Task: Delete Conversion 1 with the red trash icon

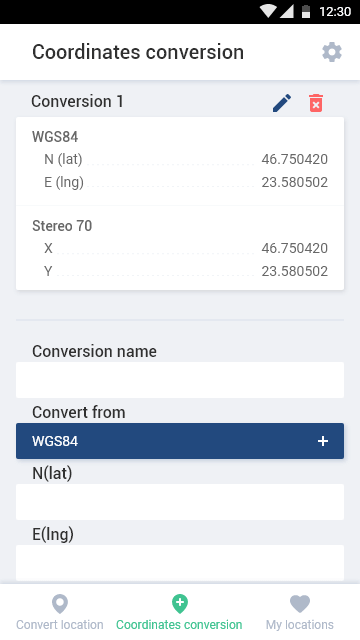Action: tap(316, 103)
